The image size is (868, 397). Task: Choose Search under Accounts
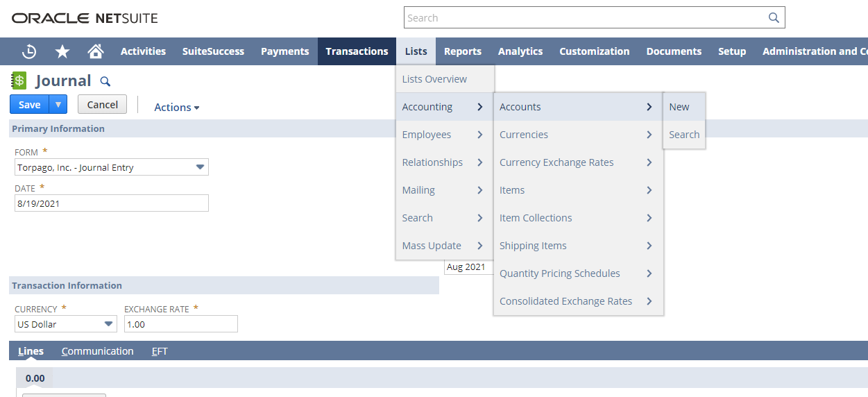[684, 135]
